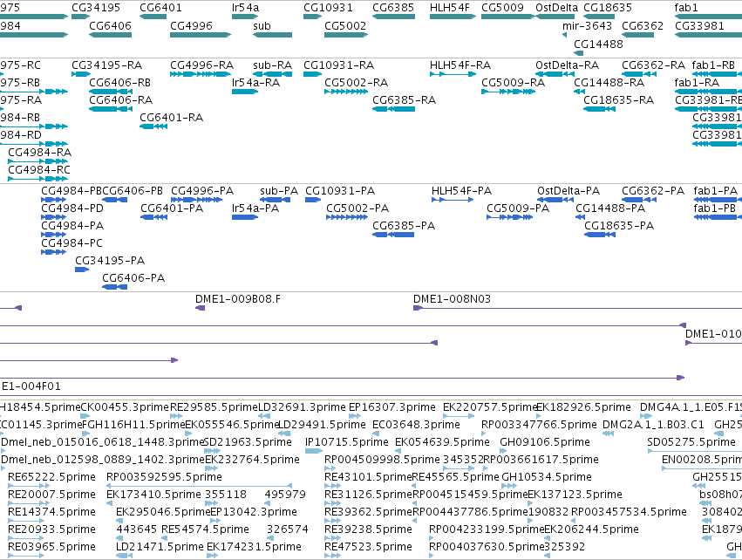Select the CG6385-PA protein
742x560 pixels.
393,235
